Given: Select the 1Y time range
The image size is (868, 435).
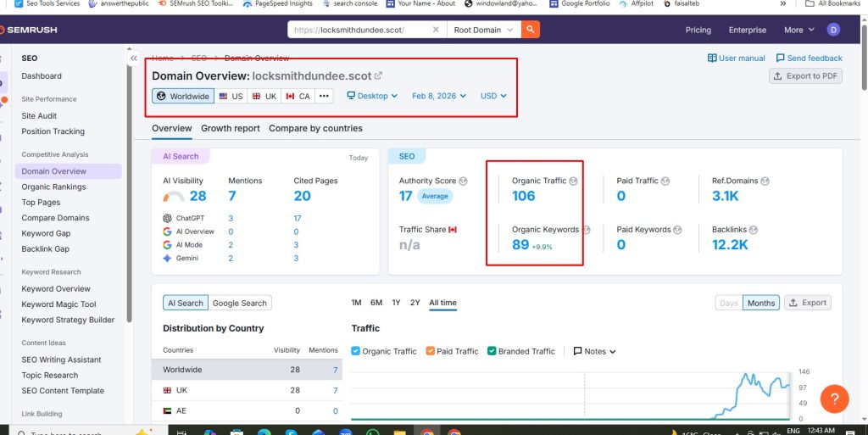Looking at the screenshot, I should (x=396, y=303).
